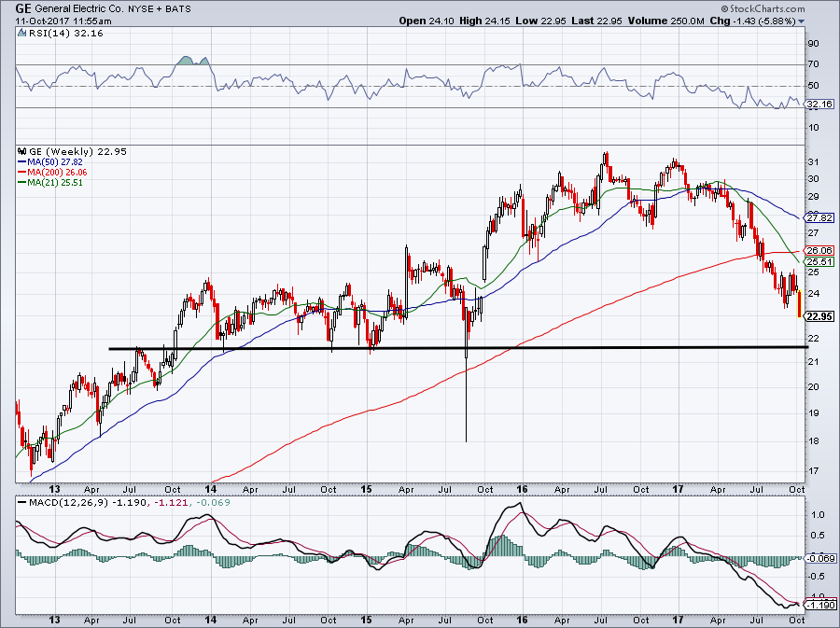Click the green 25.51 price axis tag
This screenshot has width=840, height=628.
point(819,262)
